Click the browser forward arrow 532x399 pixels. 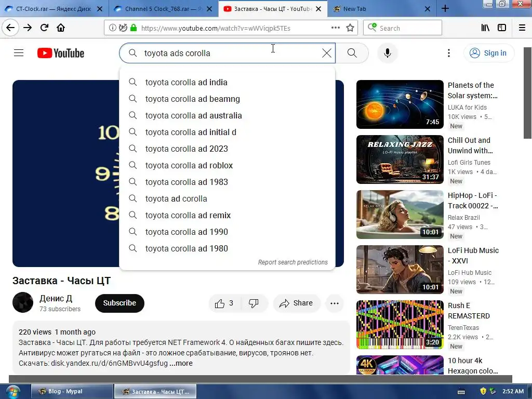(28, 28)
